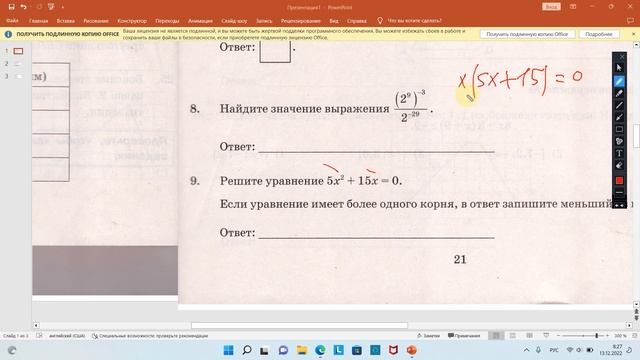The width and height of the screenshot is (640, 360).
Task: Start slideshow from the status bar icon
Action: point(546,336)
